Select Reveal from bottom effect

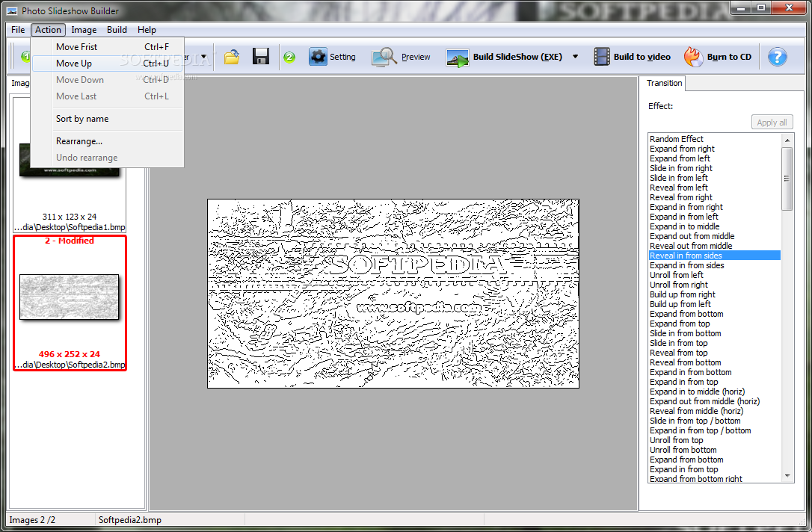pos(714,362)
